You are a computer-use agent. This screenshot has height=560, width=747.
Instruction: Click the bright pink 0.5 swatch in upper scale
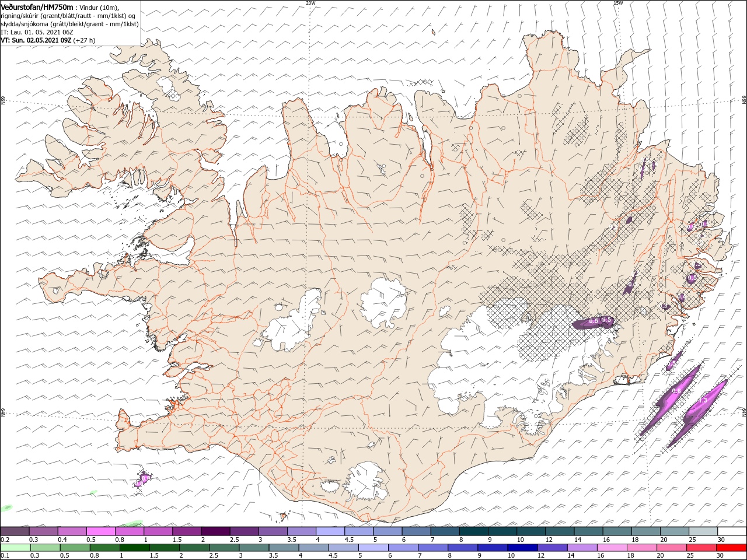click(x=101, y=531)
